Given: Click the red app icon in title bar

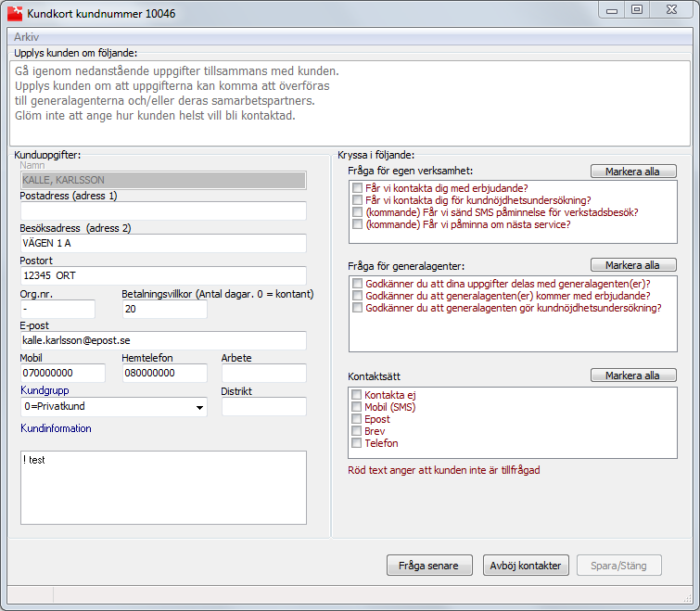Looking at the screenshot, I should click(x=15, y=13).
